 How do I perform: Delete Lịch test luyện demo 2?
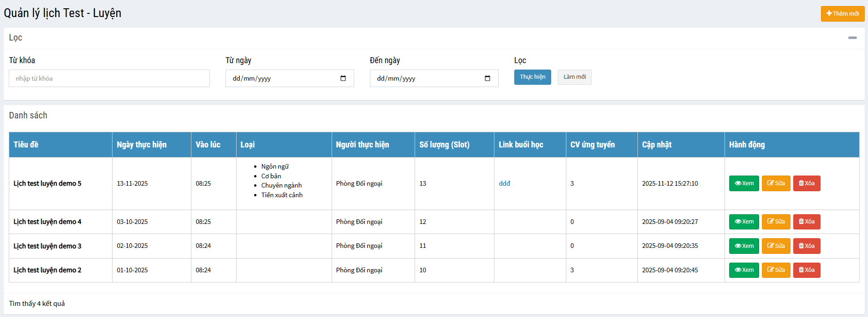click(806, 270)
